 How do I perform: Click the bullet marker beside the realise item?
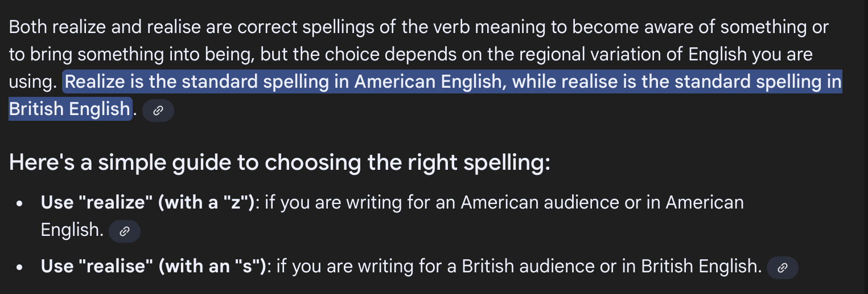(x=20, y=267)
